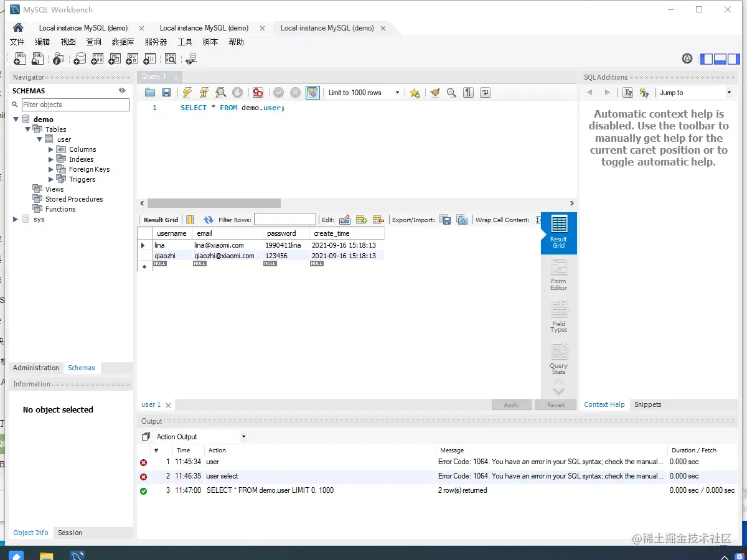This screenshot has width=747, height=560.
Task: Open search table data icon
Action: click(171, 58)
